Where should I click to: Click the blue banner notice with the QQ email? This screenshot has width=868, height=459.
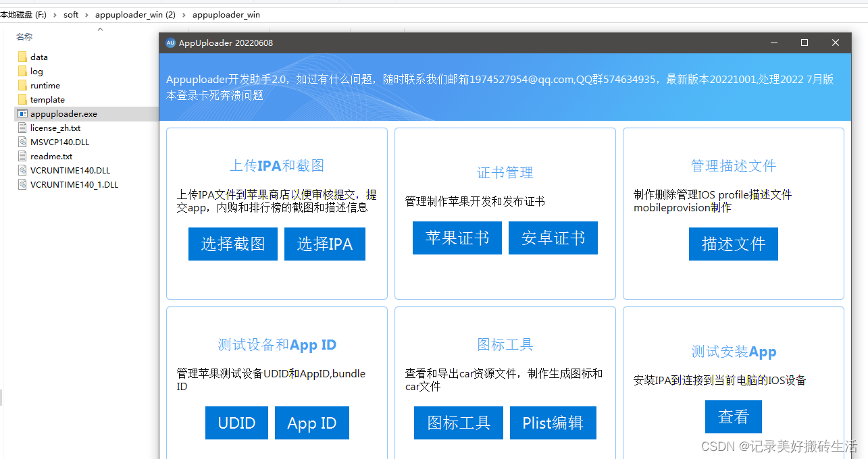tap(500, 87)
